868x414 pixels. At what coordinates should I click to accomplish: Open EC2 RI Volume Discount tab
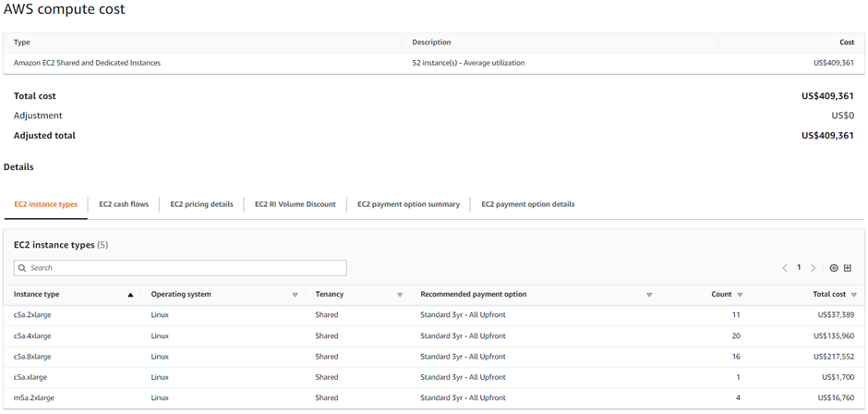point(295,204)
